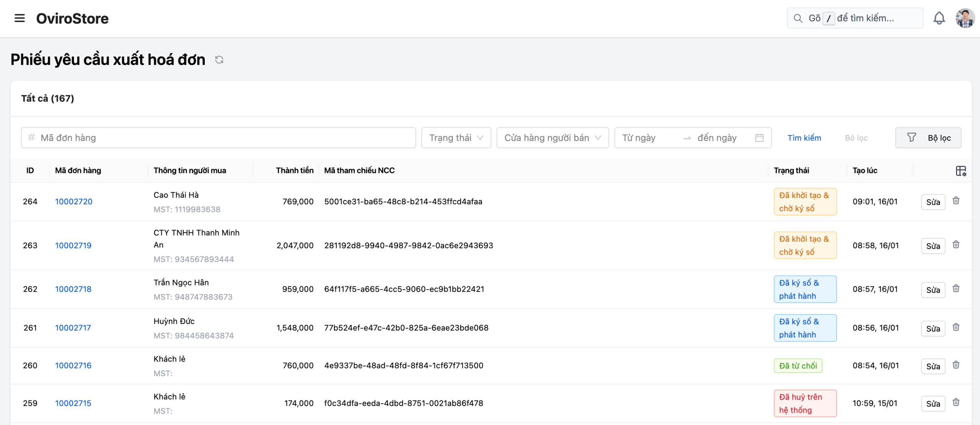Delete invoice request row 262
Viewport: 980px width, 425px height.
[956, 288]
